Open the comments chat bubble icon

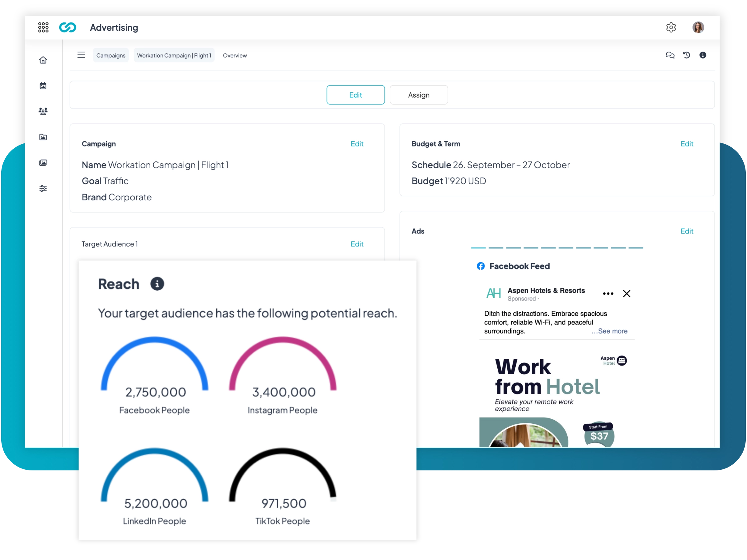[670, 55]
